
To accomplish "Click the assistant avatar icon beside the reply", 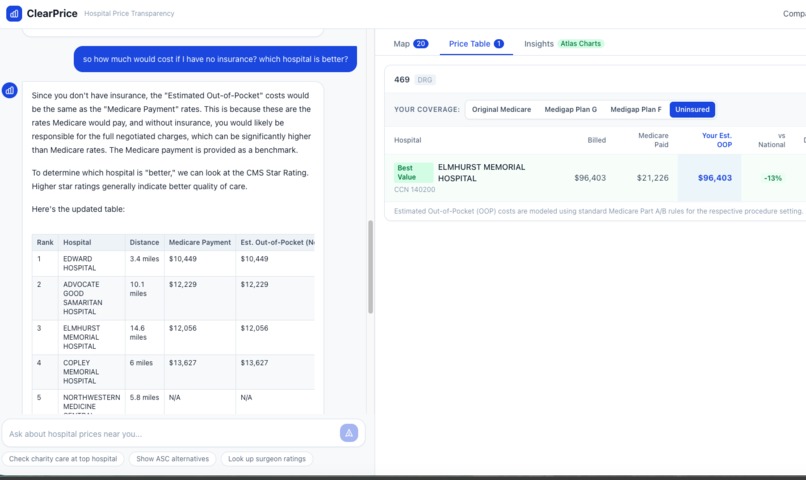I will (10, 90).
